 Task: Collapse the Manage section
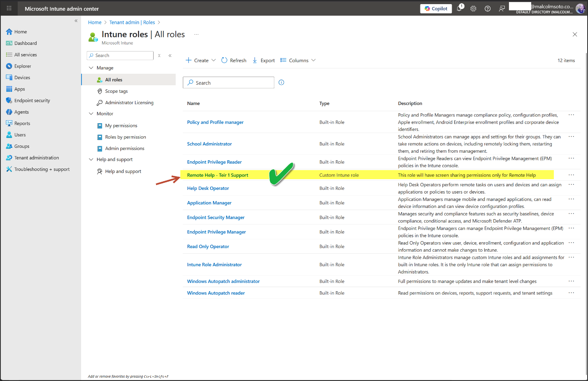tap(91, 68)
